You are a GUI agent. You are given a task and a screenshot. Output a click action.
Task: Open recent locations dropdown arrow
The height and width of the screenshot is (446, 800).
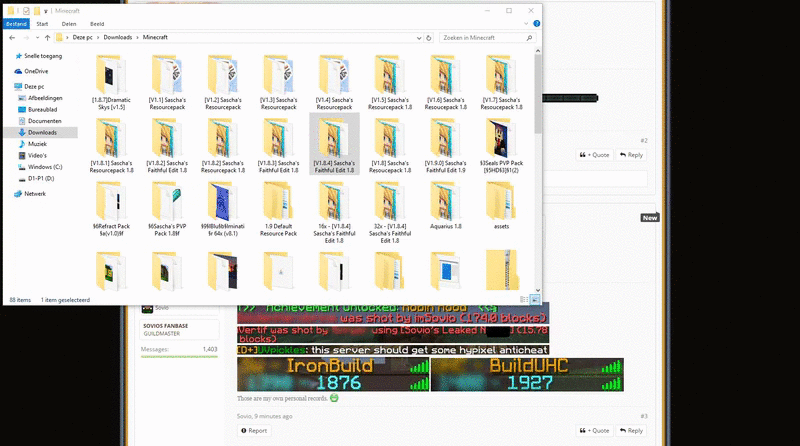[37, 38]
